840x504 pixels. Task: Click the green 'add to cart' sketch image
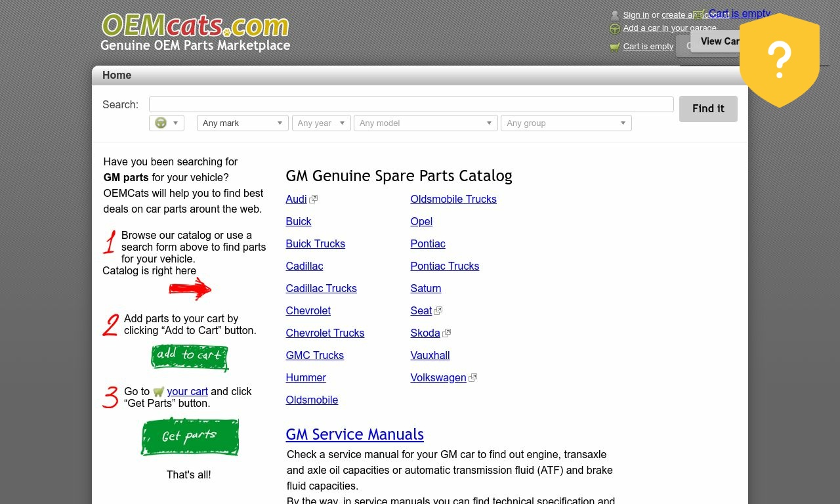tap(190, 356)
